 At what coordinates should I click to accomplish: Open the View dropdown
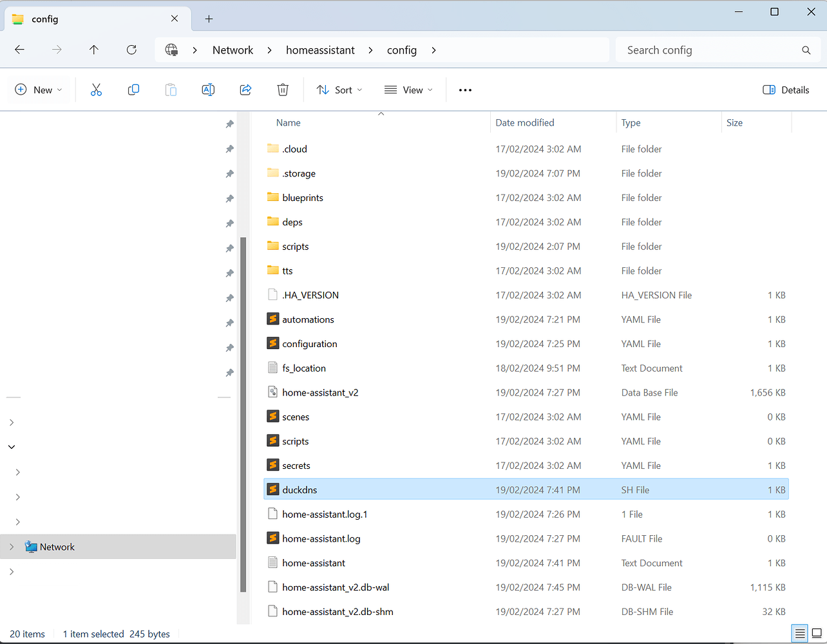click(408, 90)
